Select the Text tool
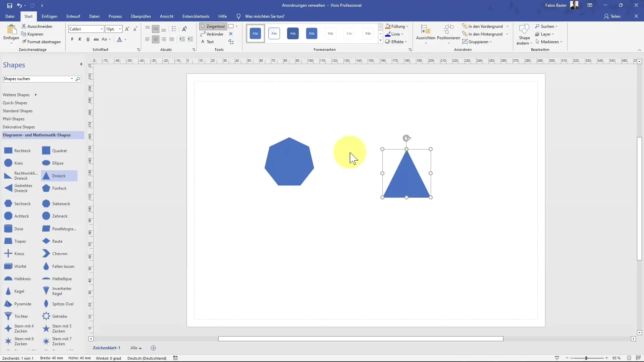The height and width of the screenshot is (362, 644). pos(207,42)
